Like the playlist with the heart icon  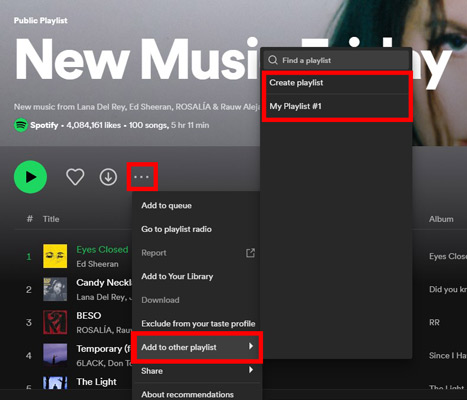point(75,177)
